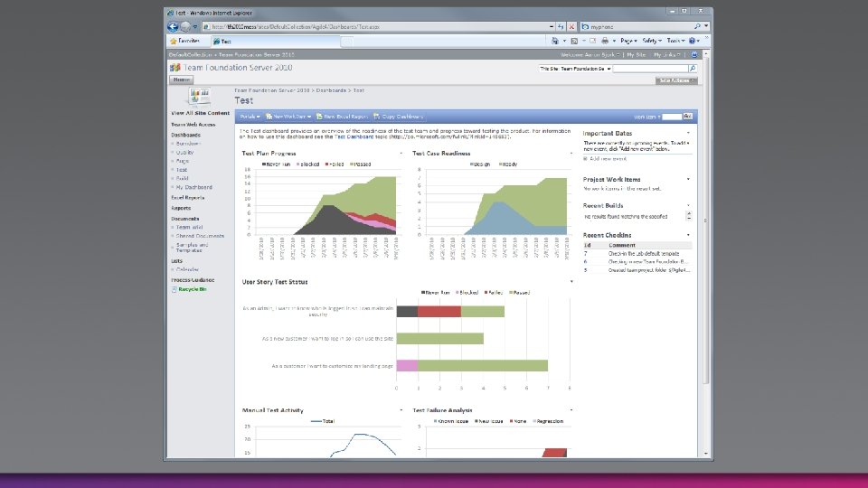Click the red Stop icon by address bar

click(571, 26)
